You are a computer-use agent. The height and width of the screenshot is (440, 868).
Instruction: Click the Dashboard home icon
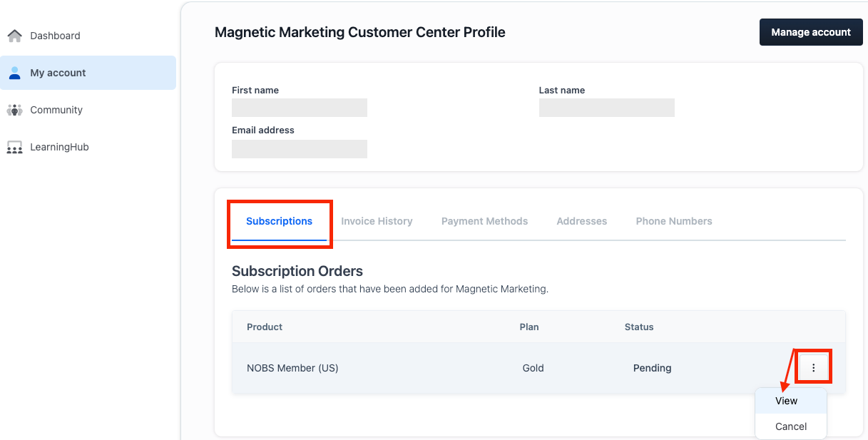pos(14,36)
